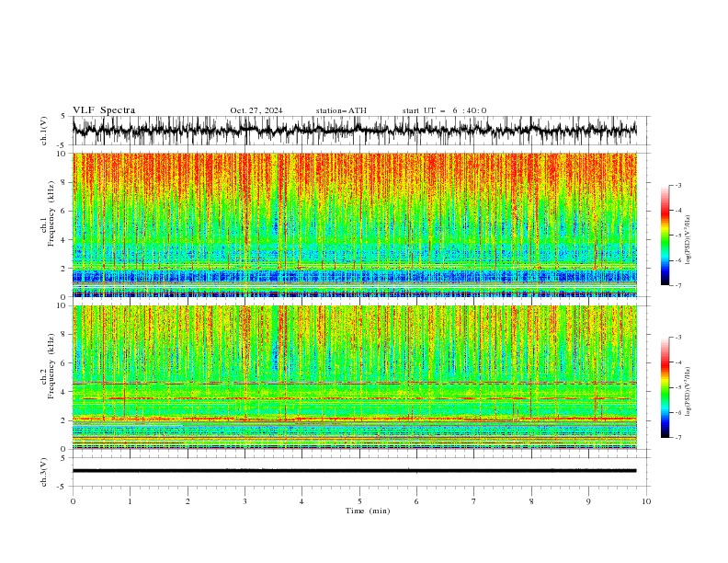Click time axis tick label "7"
The height and width of the screenshot is (563, 728).
pyautogui.click(x=474, y=501)
